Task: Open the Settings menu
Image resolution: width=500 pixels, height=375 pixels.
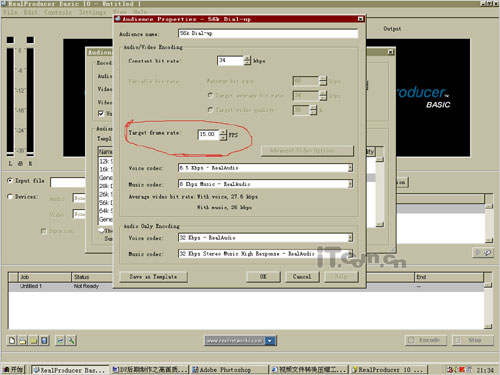Action: [92, 12]
